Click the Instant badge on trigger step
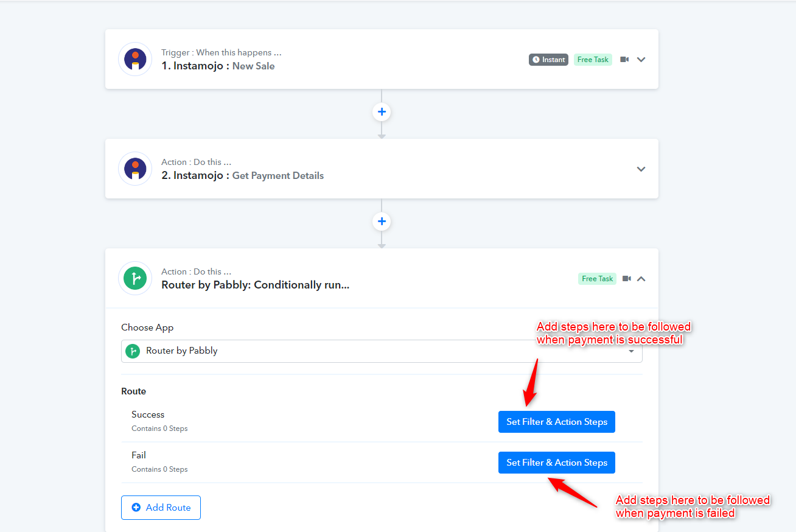This screenshot has height=532, width=796. point(549,60)
